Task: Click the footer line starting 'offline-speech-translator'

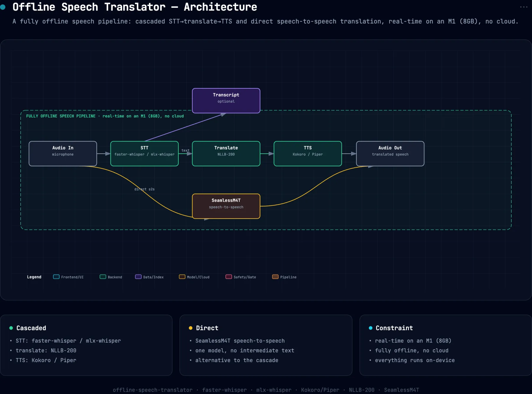Action: pos(266,390)
